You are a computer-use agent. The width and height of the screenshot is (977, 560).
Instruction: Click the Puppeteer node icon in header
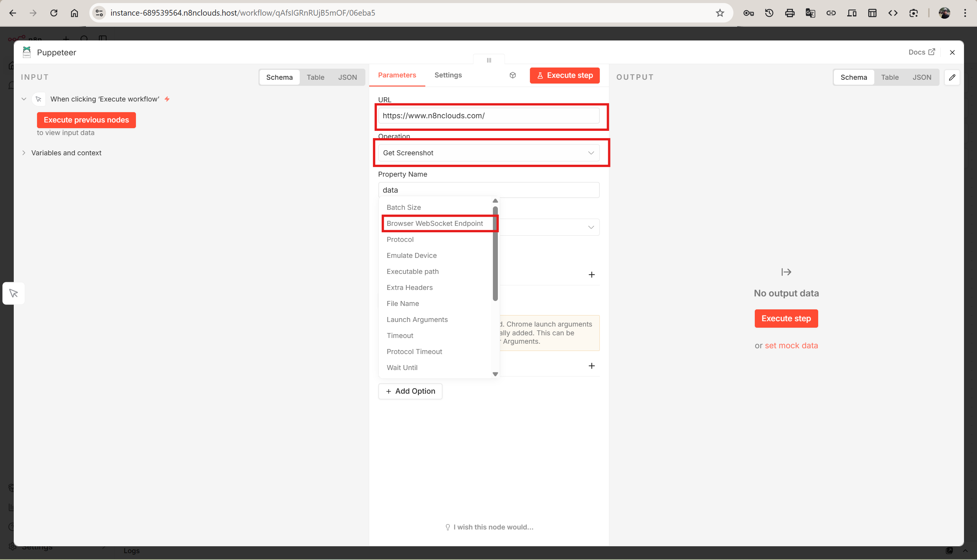tap(27, 52)
